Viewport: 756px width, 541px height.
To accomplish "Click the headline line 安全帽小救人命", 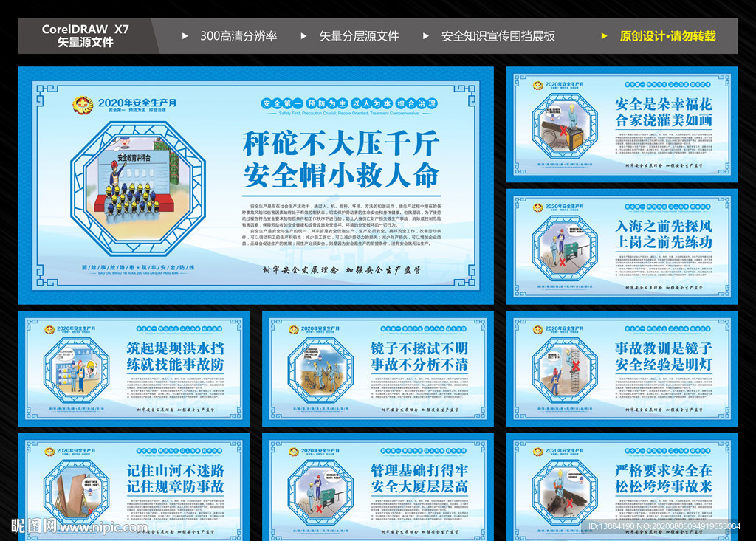I will 341,174.
